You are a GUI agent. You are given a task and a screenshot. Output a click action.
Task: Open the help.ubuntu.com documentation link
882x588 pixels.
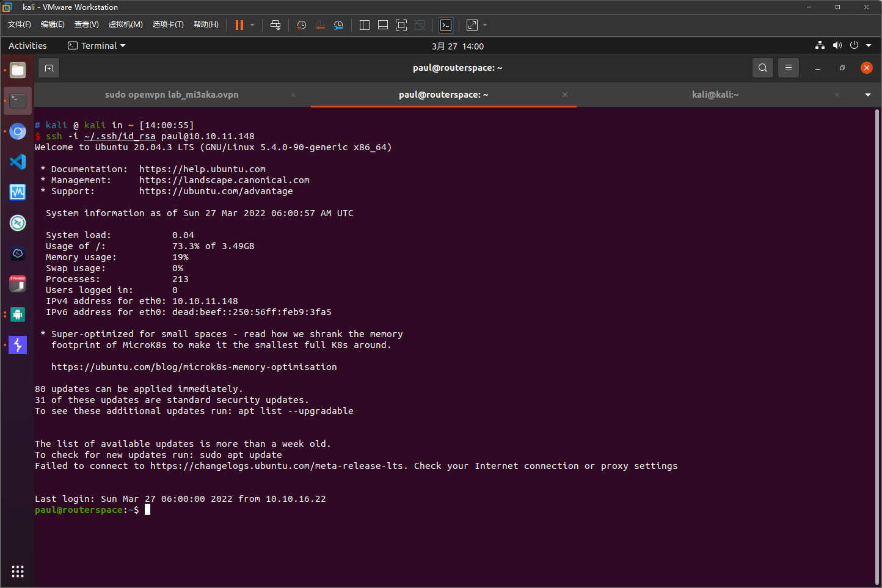coord(202,169)
